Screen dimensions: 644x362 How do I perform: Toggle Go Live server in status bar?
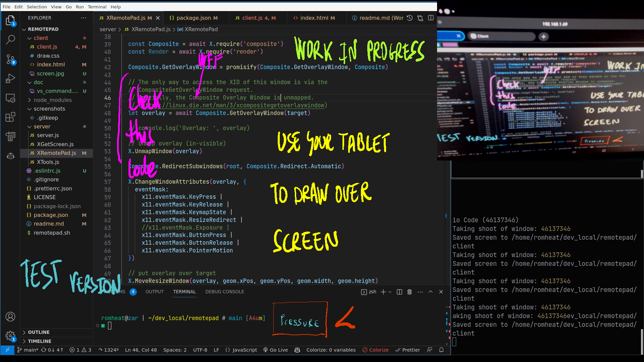tap(275, 350)
